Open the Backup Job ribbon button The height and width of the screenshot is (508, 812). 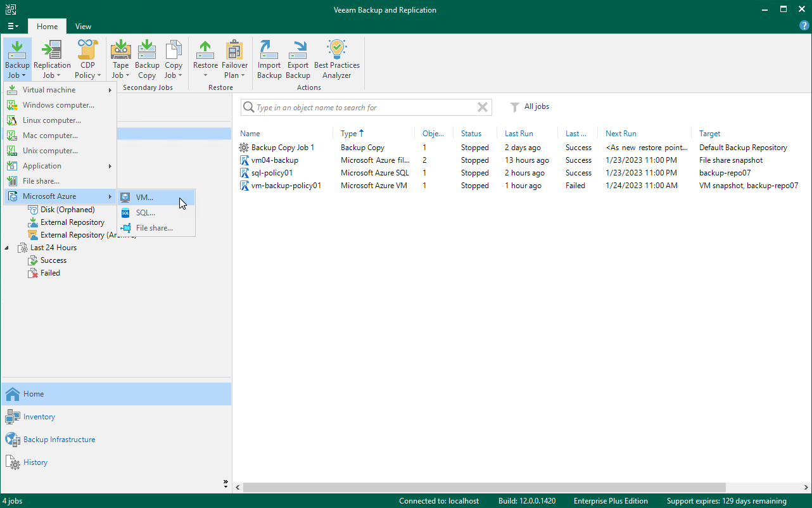[17, 60]
